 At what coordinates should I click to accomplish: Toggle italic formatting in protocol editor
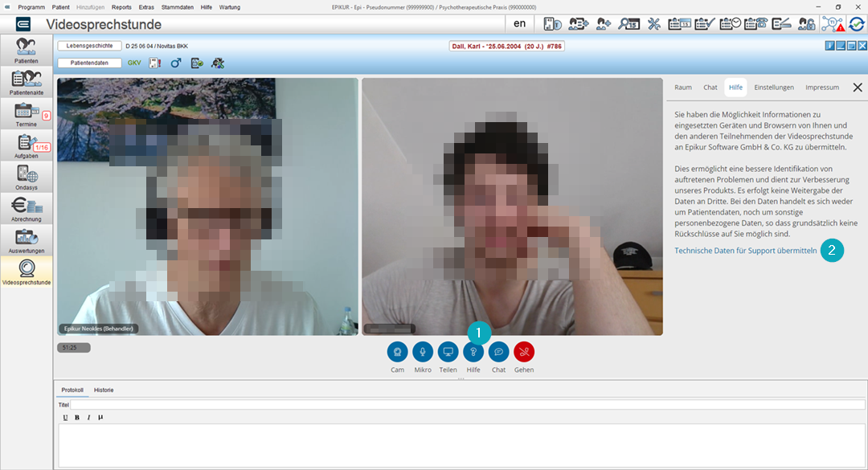tap(88, 418)
